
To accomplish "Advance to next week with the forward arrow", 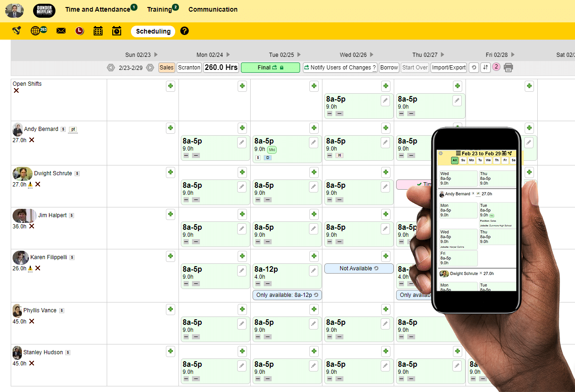I will [x=149, y=67].
